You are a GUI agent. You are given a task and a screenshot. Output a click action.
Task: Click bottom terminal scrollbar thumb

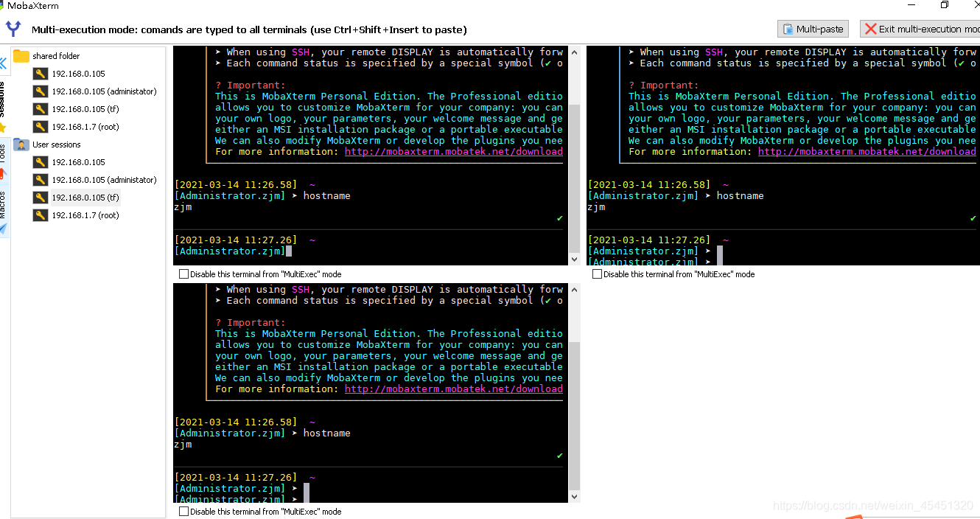coord(575,414)
